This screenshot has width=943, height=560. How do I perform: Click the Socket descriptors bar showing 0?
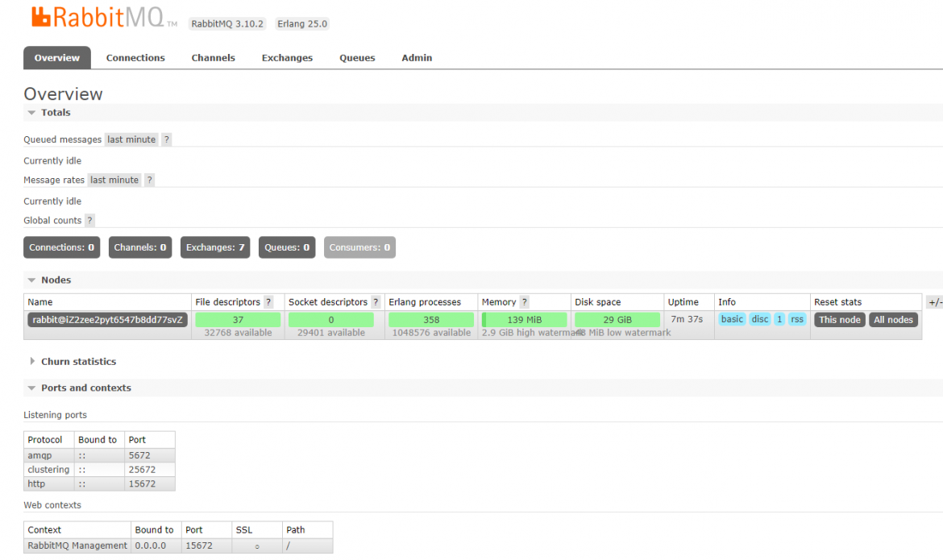point(330,319)
